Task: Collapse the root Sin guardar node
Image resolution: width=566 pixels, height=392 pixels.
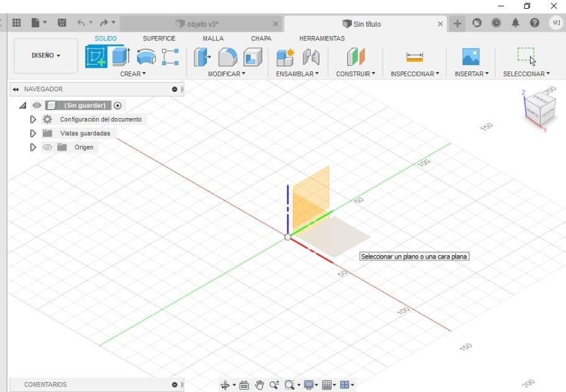Action: tap(23, 106)
